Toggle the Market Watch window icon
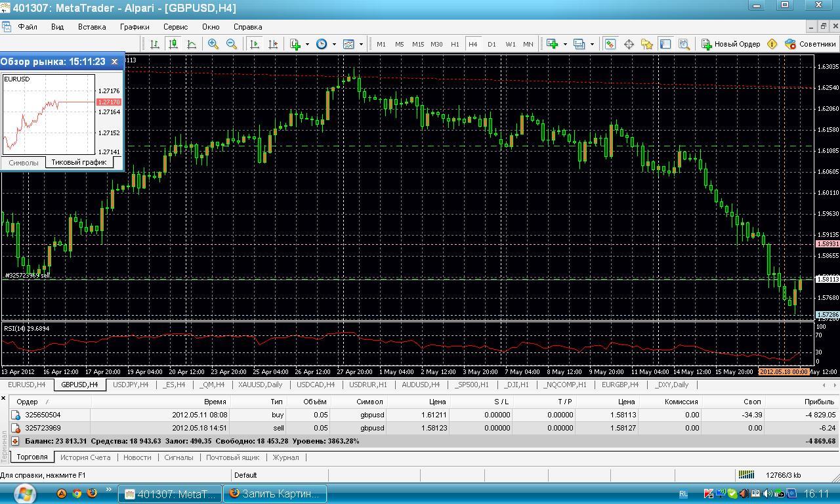Image resolution: width=840 pixels, height=504 pixels. 610,44
